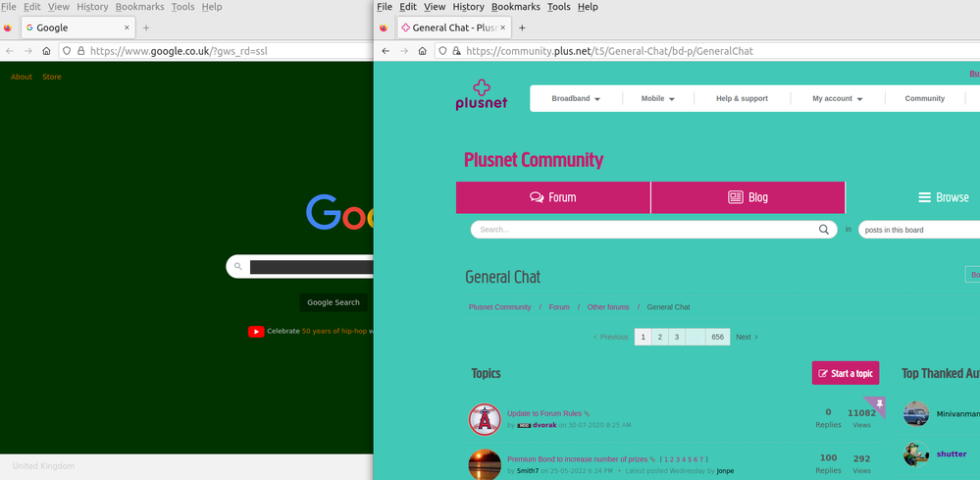Expand the Broadband dropdown menu

pos(576,99)
